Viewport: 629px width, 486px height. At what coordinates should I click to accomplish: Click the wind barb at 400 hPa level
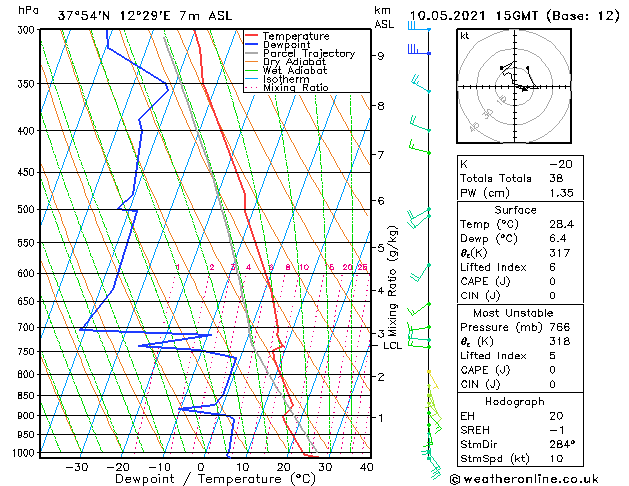point(420,124)
